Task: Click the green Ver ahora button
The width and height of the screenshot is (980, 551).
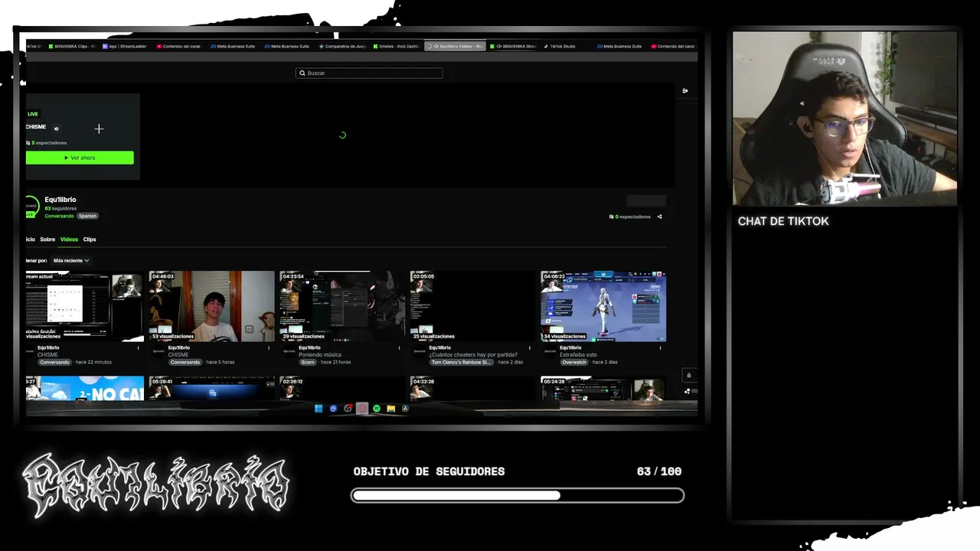Action: click(80, 158)
